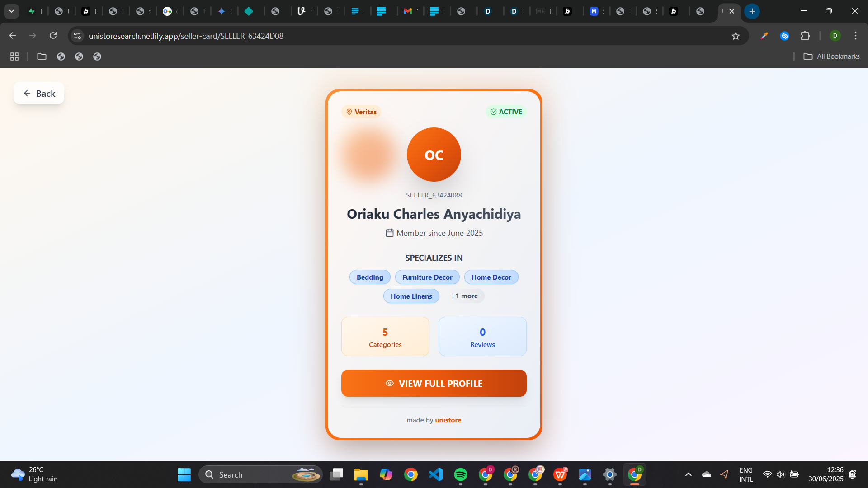The height and width of the screenshot is (488, 868).
Task: Open the All Bookmarks folder
Action: coord(831,56)
